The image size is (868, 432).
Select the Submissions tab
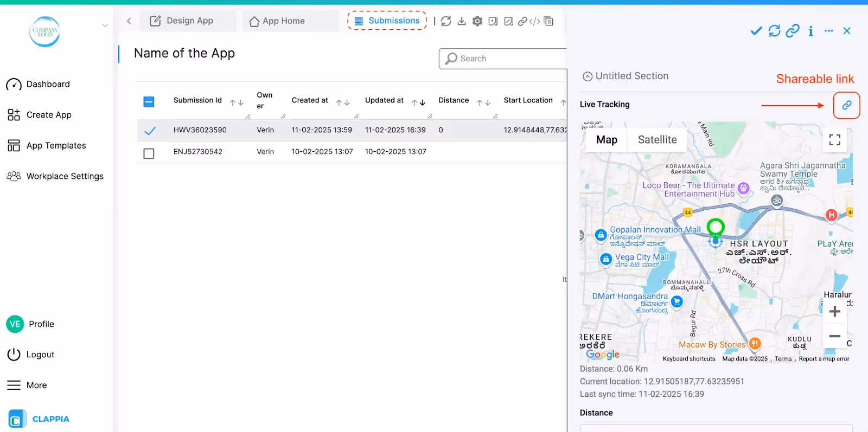[x=387, y=21]
